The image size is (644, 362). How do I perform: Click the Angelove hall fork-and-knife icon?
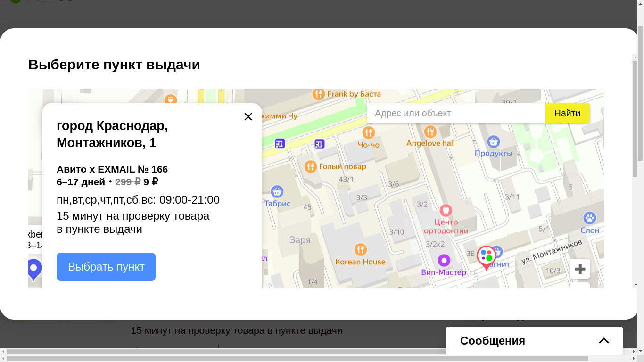click(430, 132)
